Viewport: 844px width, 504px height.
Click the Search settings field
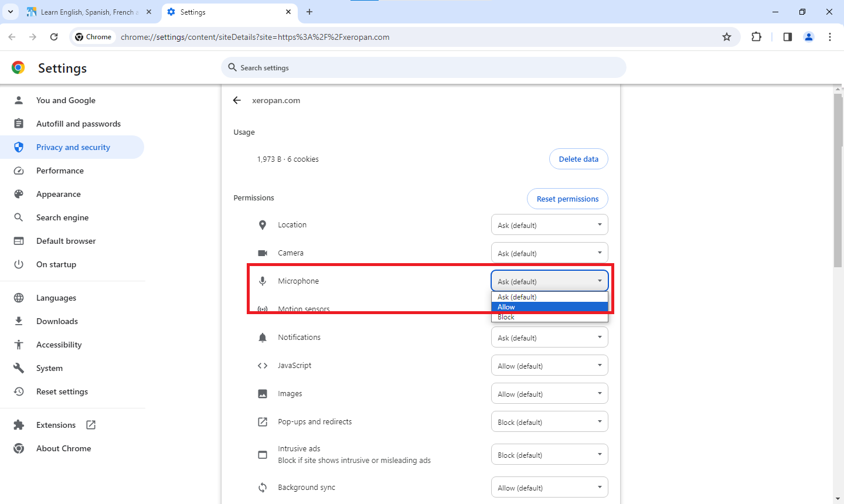[x=423, y=67]
